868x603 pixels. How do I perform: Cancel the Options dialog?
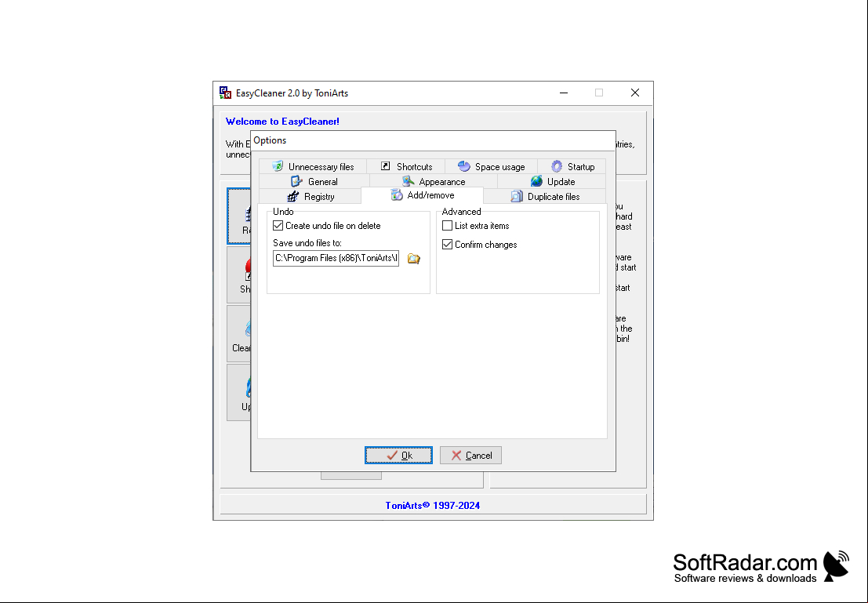point(470,455)
